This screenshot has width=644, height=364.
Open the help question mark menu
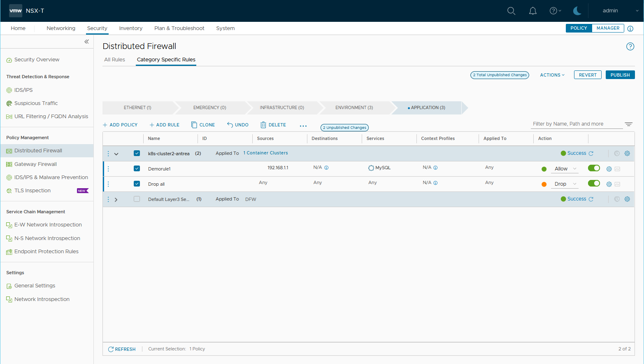[555, 11]
